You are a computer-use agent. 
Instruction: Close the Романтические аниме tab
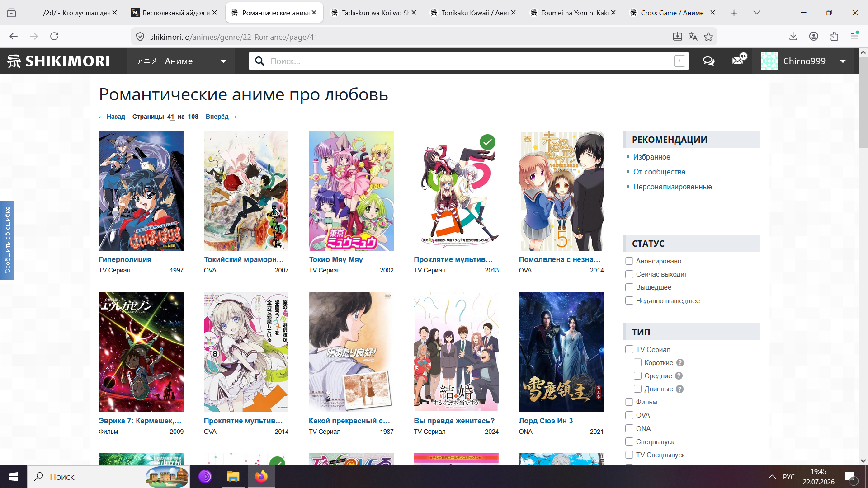point(314,13)
